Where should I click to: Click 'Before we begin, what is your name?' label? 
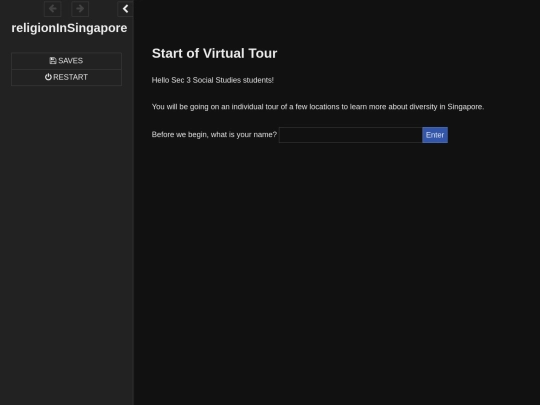click(214, 135)
